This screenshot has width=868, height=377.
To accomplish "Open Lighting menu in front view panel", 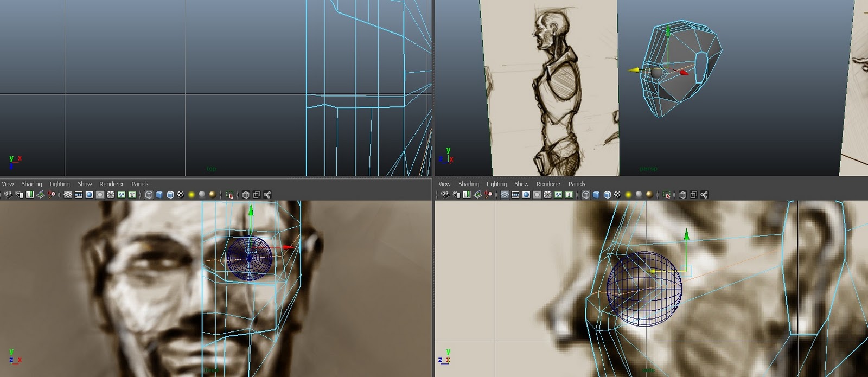I will pyautogui.click(x=60, y=184).
